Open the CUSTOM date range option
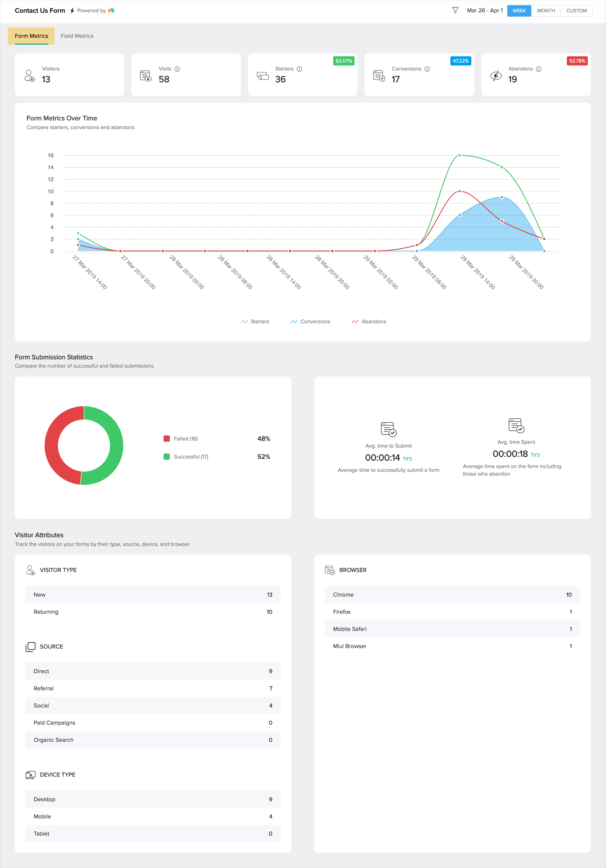The height and width of the screenshot is (868, 606). pos(576,11)
